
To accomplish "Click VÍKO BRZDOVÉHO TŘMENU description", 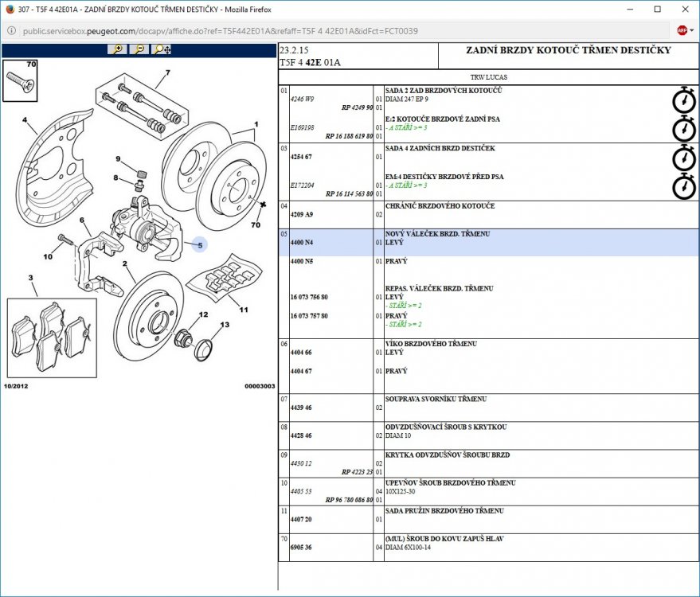I will click(x=431, y=344).
